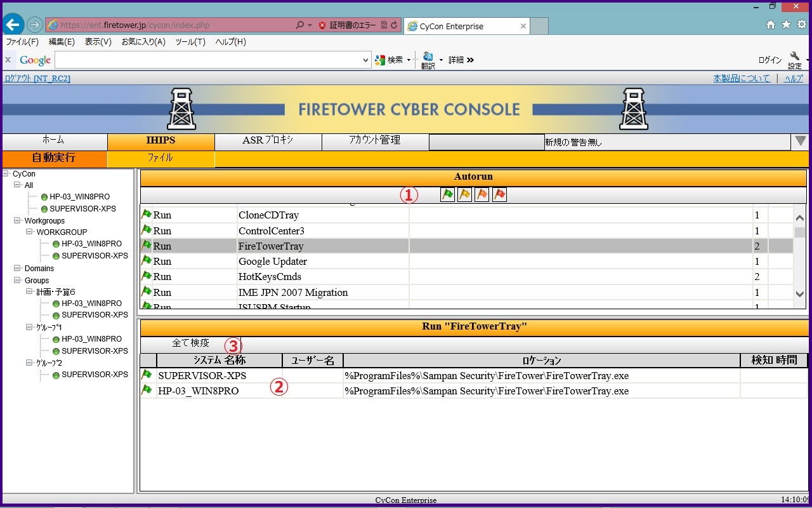This screenshot has width=812, height=508.
Task: Click the browser back arrow button
Action: (x=13, y=25)
